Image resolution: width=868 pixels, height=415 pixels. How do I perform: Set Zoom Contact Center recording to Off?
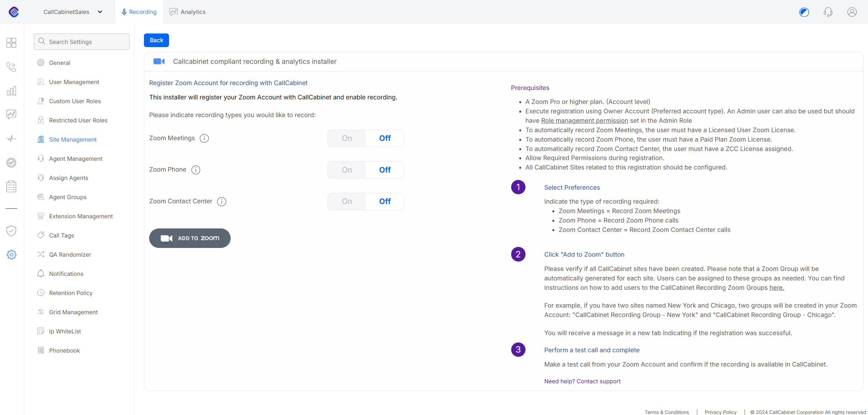pos(385,202)
